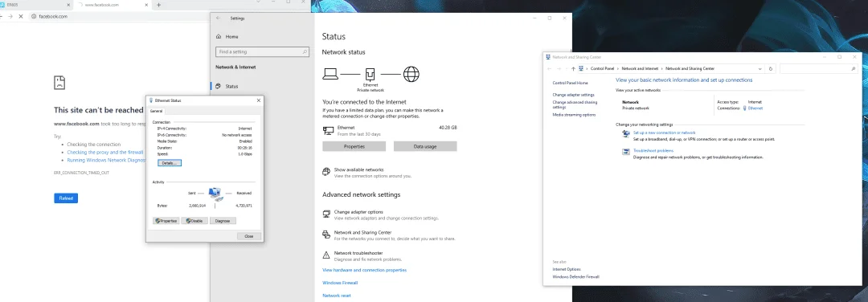
Task: Click Properties button in Settings Status
Action: click(x=354, y=146)
